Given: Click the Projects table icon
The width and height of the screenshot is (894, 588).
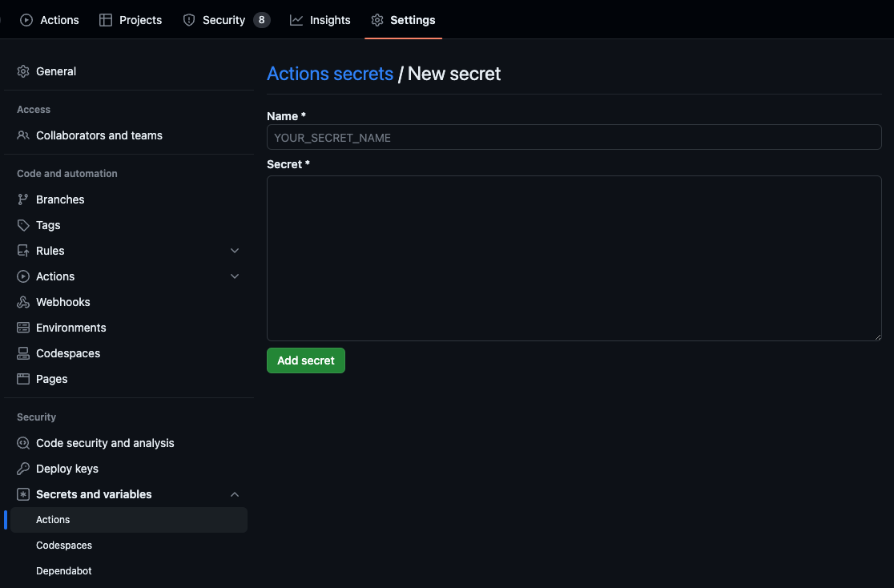Looking at the screenshot, I should point(106,20).
